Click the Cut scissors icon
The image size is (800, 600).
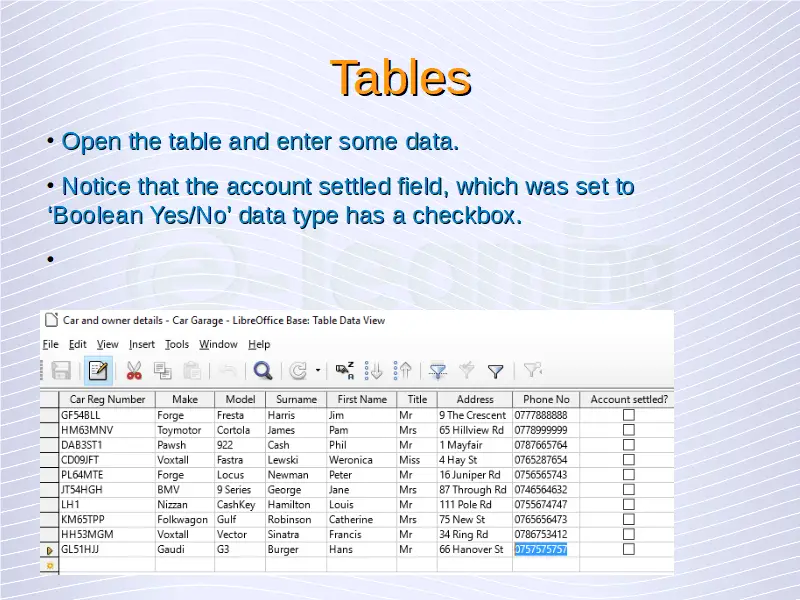coord(134,370)
